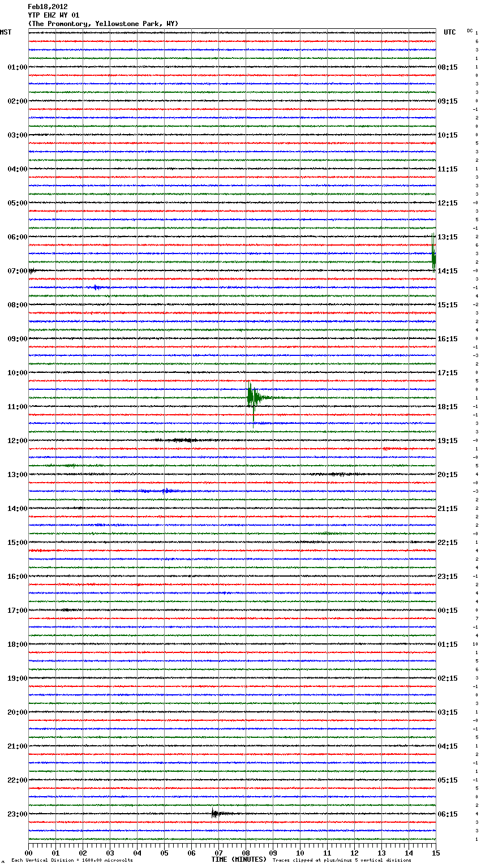
Task: Click the Each Vertical Division scale note
Action: tap(72, 861)
